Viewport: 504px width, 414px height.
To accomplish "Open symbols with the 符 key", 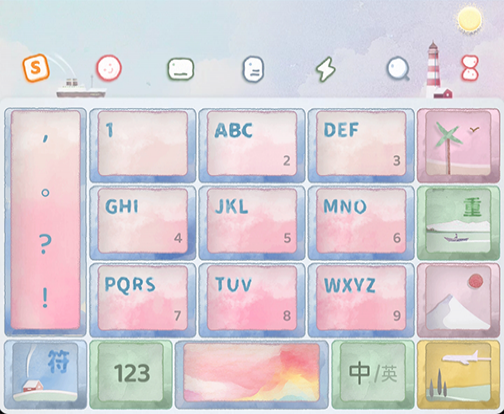I will pos(45,375).
